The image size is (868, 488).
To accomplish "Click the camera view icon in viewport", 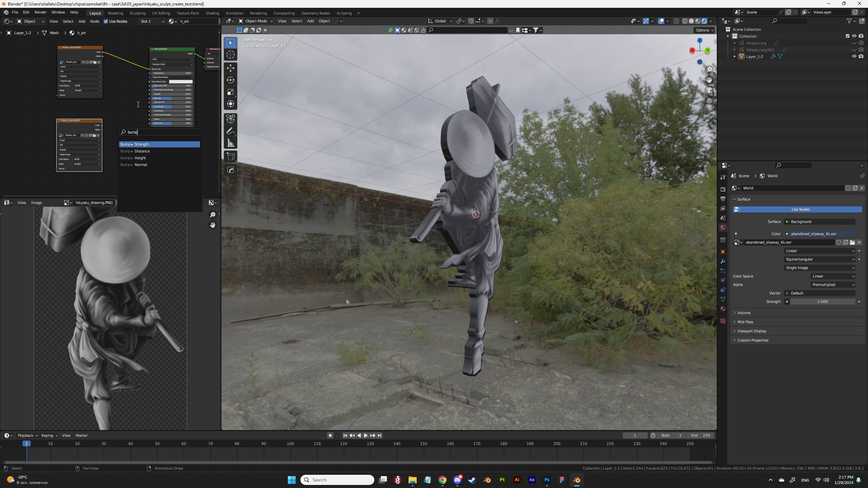I will [x=709, y=90].
